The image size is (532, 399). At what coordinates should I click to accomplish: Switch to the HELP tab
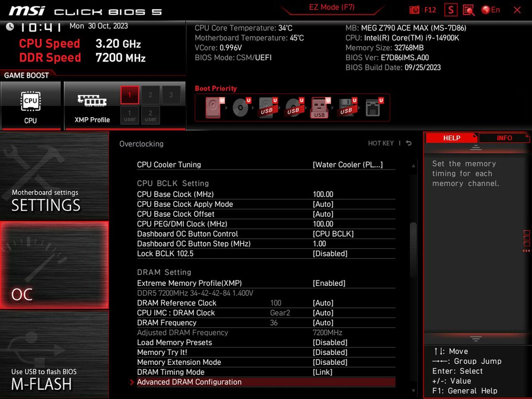point(452,138)
